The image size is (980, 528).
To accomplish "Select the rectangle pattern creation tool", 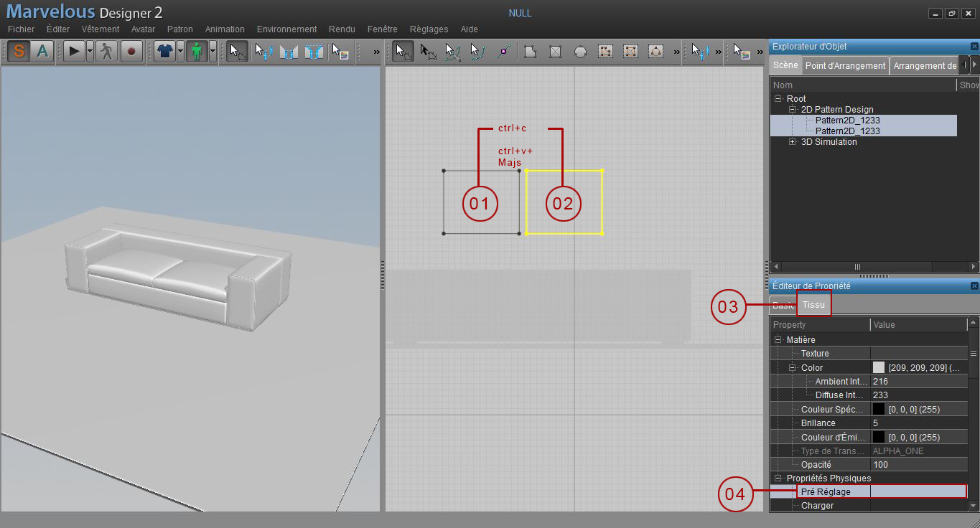I will click(x=555, y=52).
